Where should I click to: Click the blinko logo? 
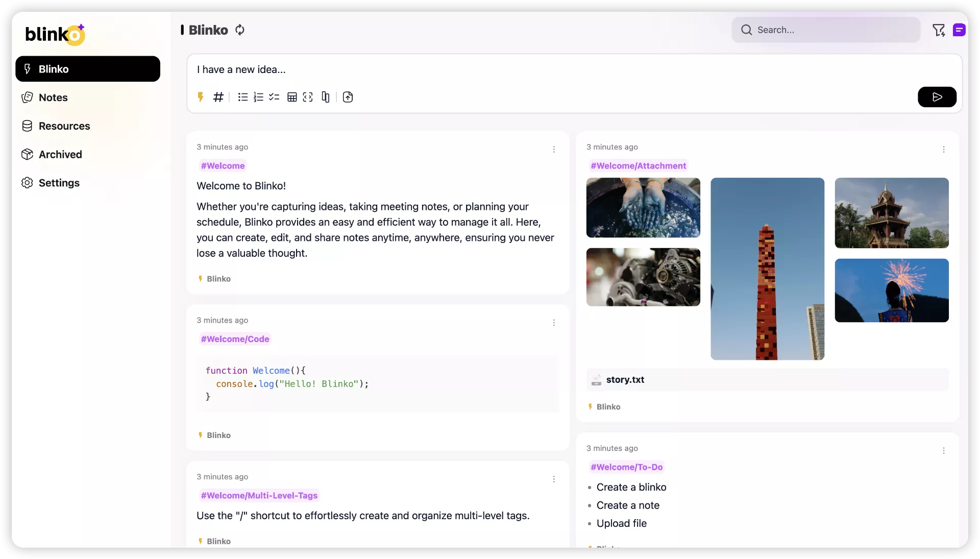55,34
